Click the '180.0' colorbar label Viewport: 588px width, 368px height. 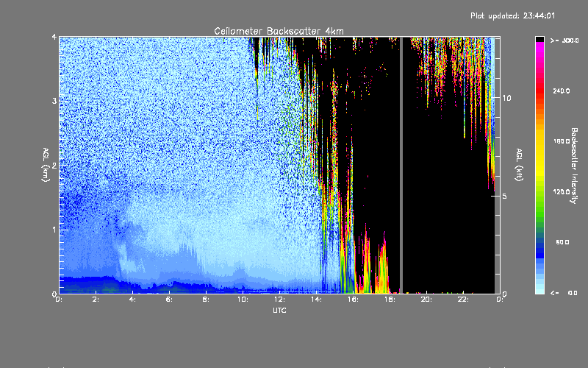click(x=562, y=141)
